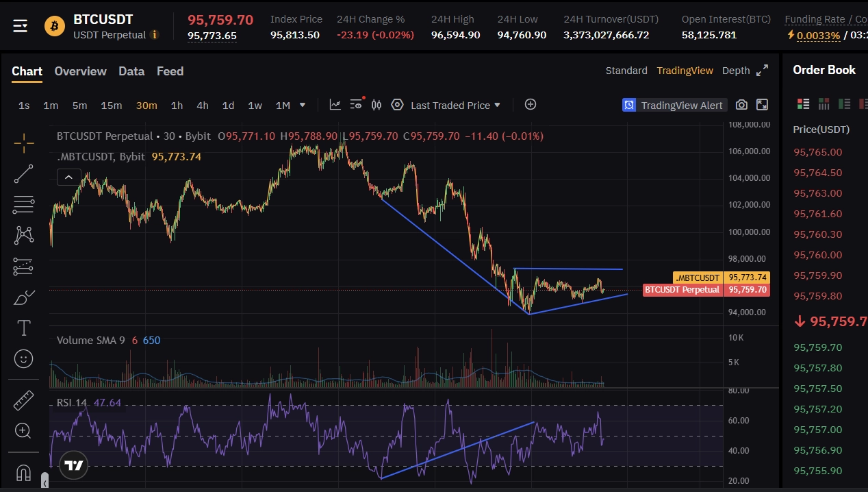This screenshot has height=492, width=868.
Task: Select the 15m timeframe
Action: pos(112,105)
